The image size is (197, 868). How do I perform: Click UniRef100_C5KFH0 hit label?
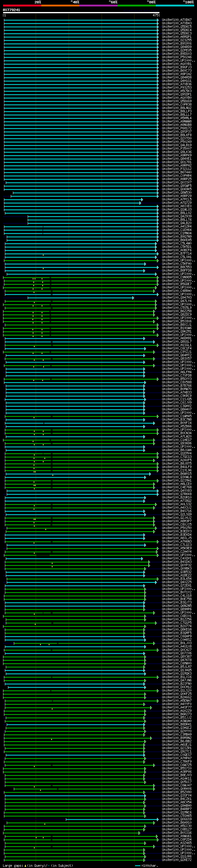pos(177,264)
